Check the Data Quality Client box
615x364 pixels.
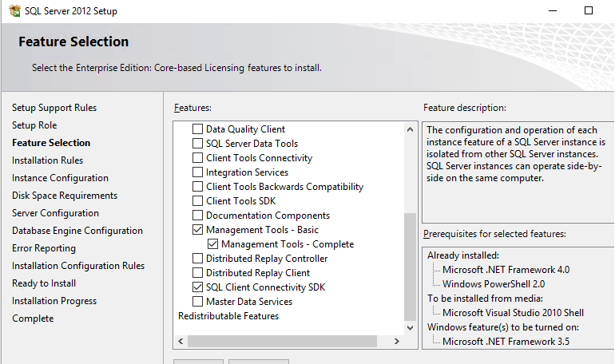(198, 129)
